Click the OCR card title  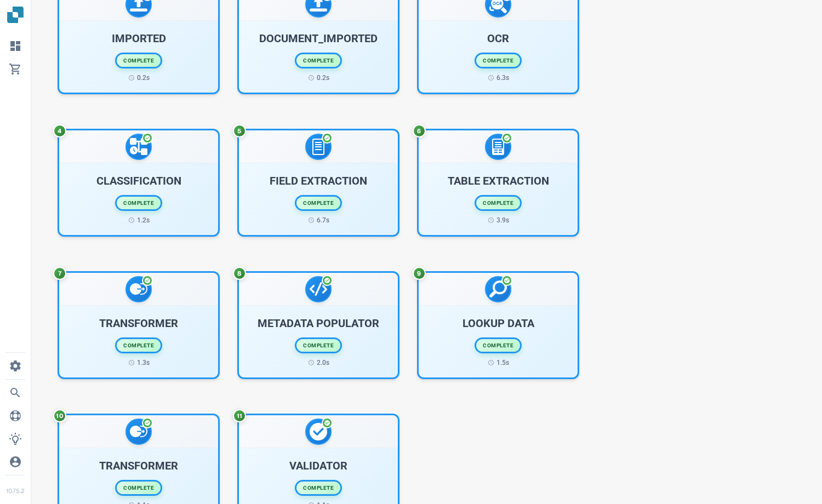(498, 38)
